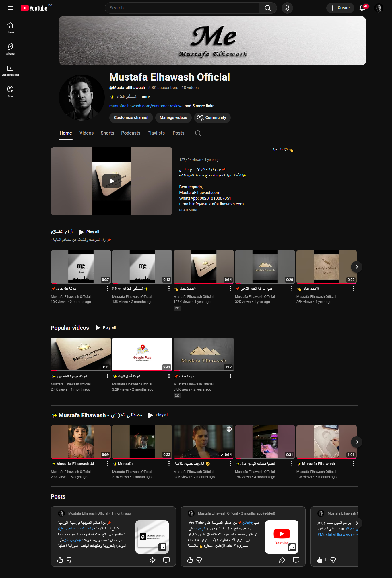The height and width of the screenshot is (578, 392).
Task: Toggle the like on the third post
Action: tap(319, 560)
